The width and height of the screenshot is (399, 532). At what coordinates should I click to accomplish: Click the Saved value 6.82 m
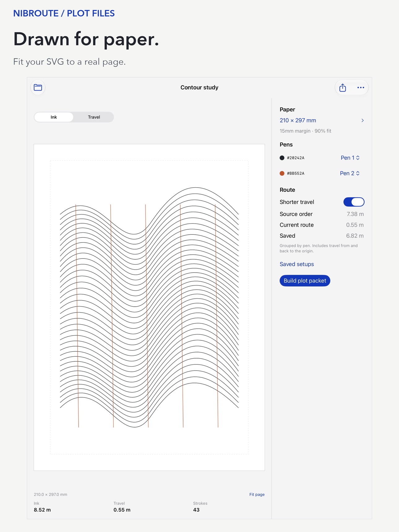tap(355, 236)
